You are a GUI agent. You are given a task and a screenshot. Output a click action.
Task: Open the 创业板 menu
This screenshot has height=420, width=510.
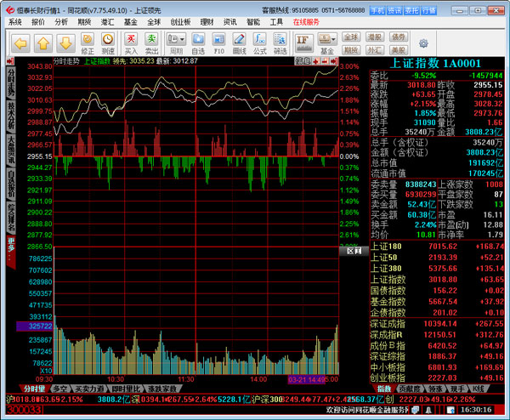(180, 22)
